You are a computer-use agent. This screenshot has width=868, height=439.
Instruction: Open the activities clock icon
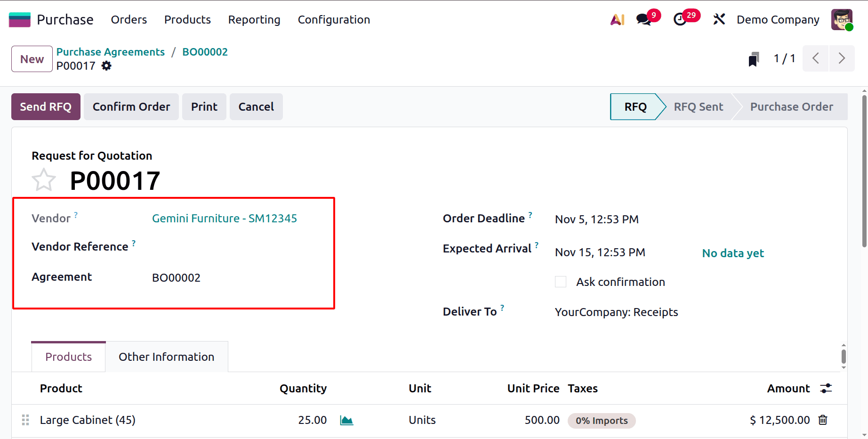pos(680,20)
